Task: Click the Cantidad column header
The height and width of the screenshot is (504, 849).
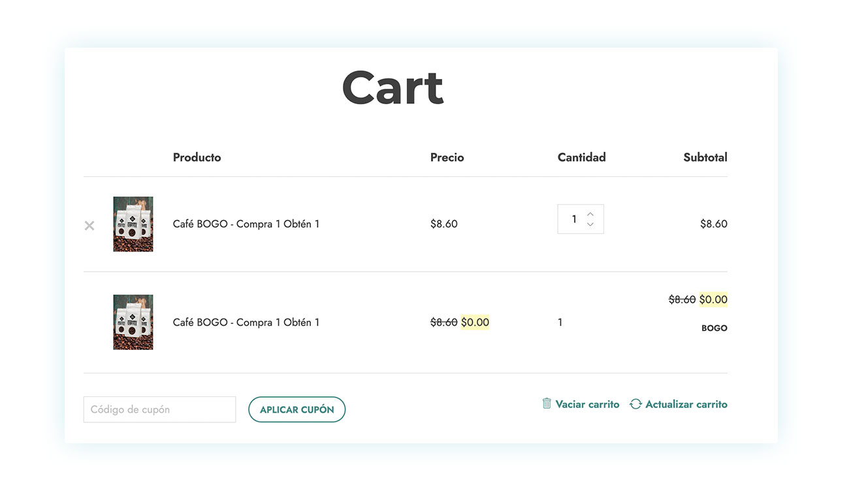Action: click(x=581, y=157)
